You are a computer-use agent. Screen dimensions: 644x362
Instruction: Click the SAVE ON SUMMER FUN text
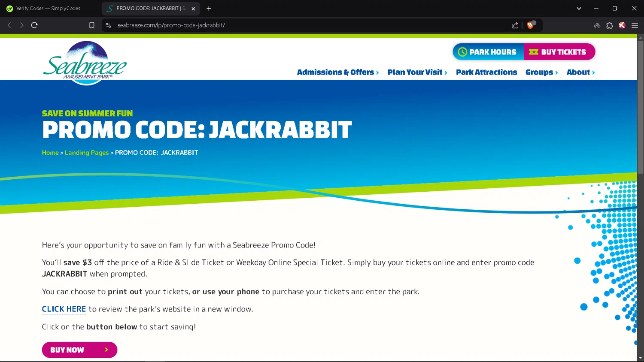(x=87, y=113)
